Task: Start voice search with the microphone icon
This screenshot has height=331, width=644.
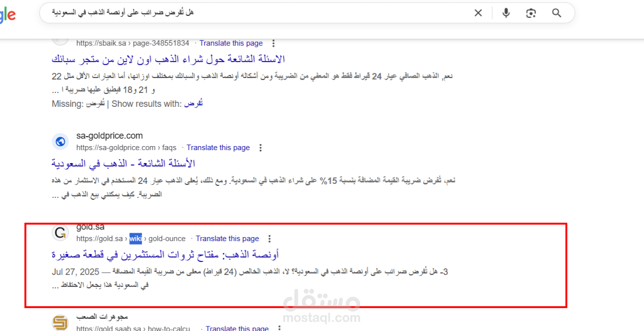Action: [x=506, y=13]
